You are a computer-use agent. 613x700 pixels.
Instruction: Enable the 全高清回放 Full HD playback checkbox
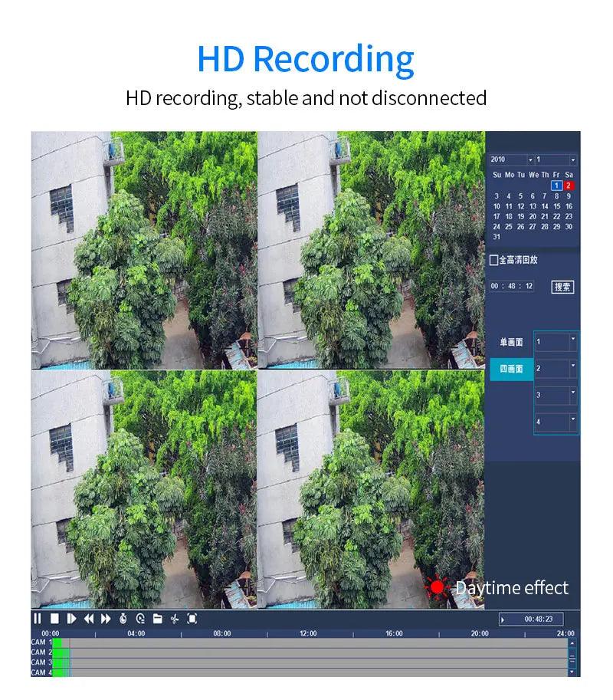(493, 260)
